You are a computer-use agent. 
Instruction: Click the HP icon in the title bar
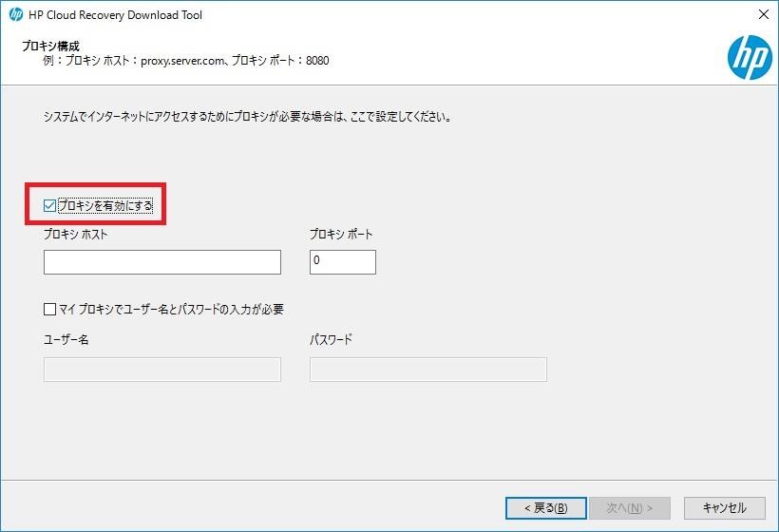point(16,15)
